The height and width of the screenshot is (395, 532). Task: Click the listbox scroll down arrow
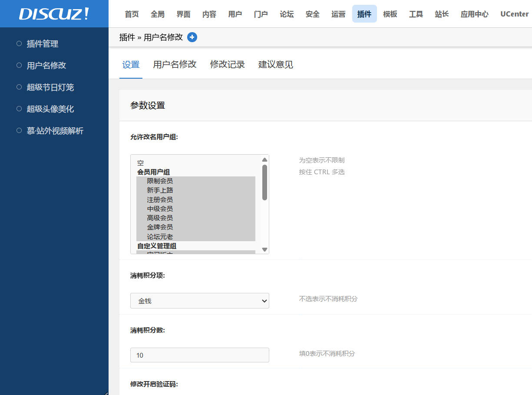264,249
